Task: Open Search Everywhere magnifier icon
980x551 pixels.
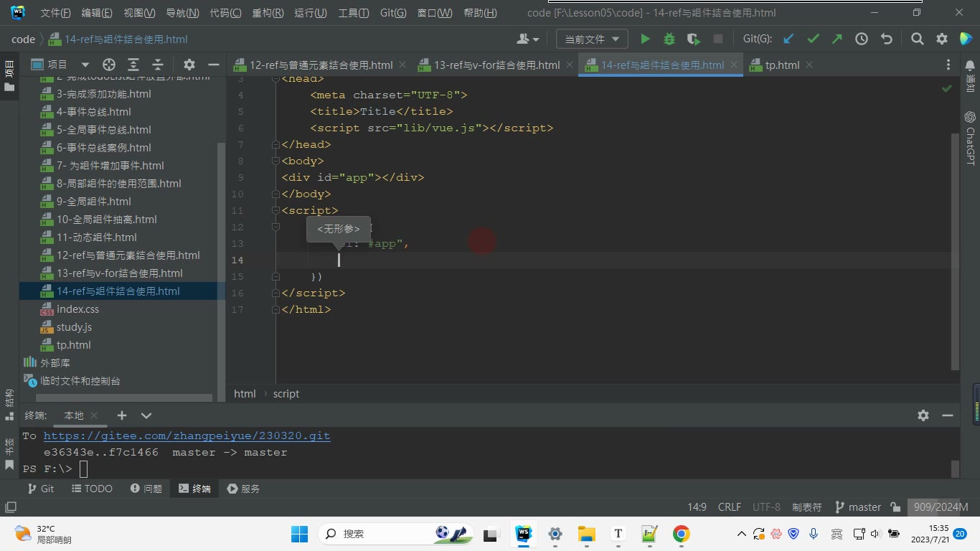Action: (918, 39)
